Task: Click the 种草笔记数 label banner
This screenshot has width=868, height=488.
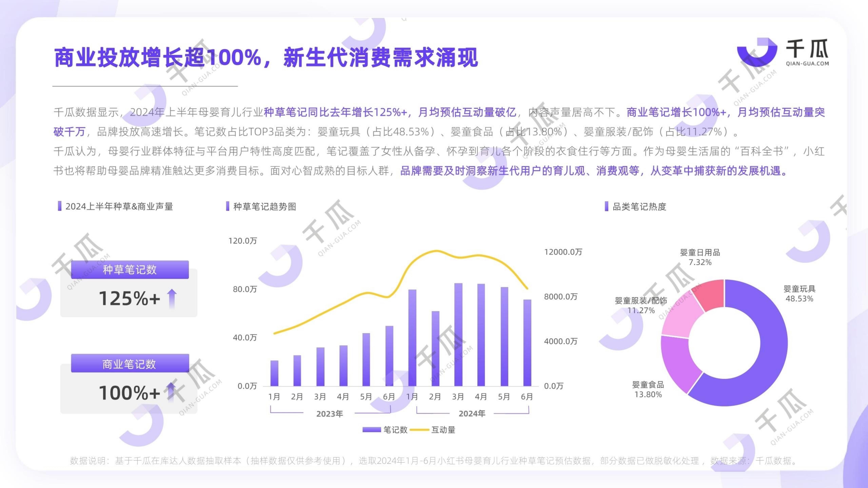Action: point(130,269)
